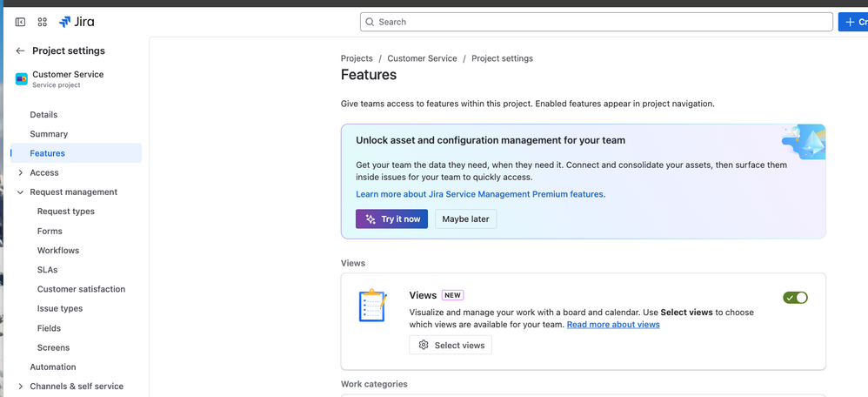Click the clipboard Views feature icon

(372, 305)
